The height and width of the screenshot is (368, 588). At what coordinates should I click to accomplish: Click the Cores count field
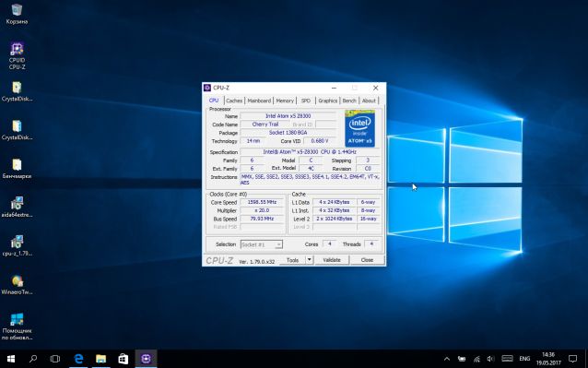coord(330,244)
